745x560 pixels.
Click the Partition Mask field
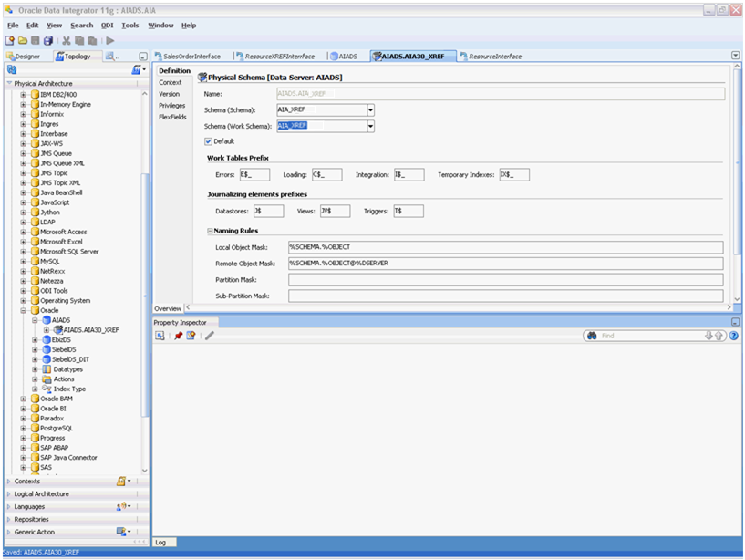505,279
